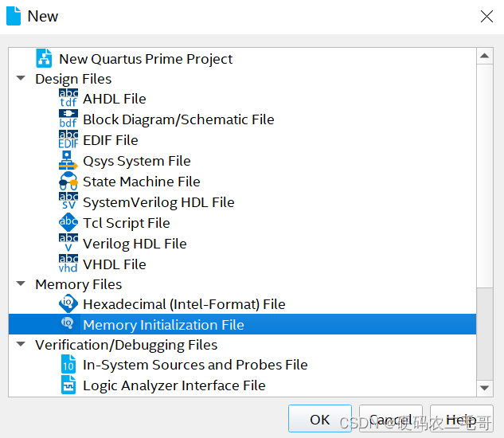Open Help for the New dialog
The image size is (504, 438).
[x=462, y=419]
